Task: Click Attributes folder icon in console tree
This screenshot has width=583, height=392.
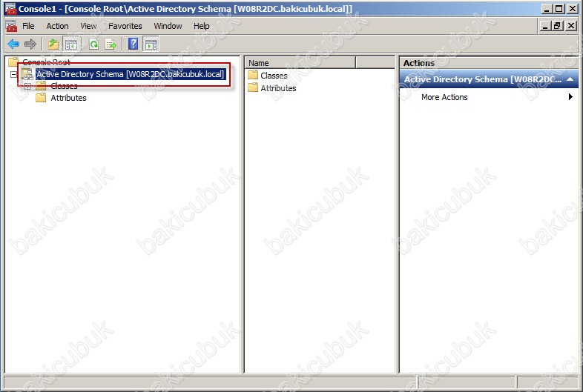Action: [41, 98]
